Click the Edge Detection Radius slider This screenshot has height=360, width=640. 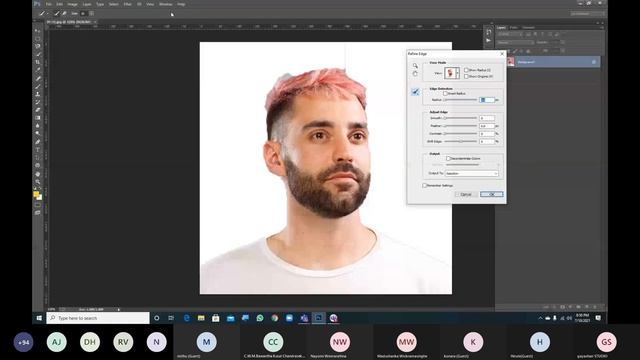click(460, 100)
